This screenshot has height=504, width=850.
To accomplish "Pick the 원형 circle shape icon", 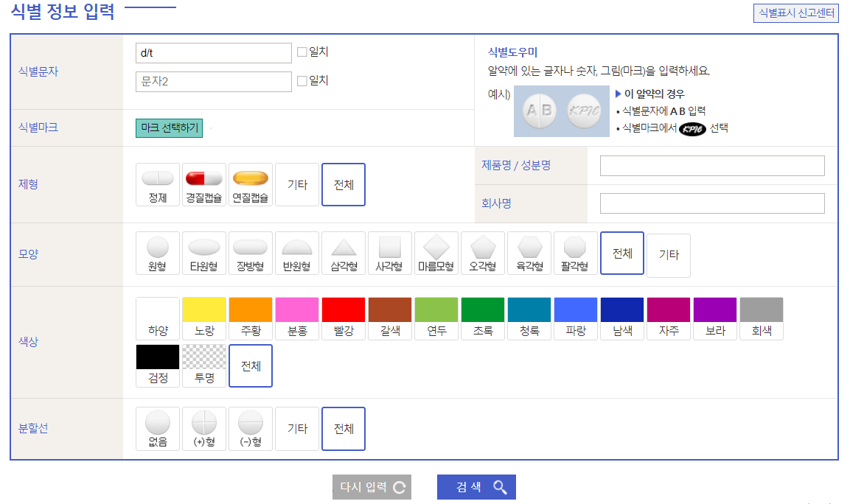I will [x=157, y=253].
